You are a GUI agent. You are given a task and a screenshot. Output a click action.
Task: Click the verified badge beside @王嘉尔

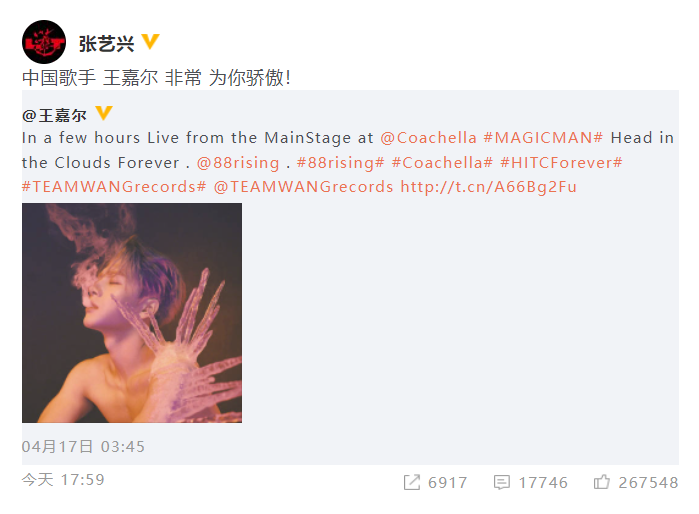(104, 113)
